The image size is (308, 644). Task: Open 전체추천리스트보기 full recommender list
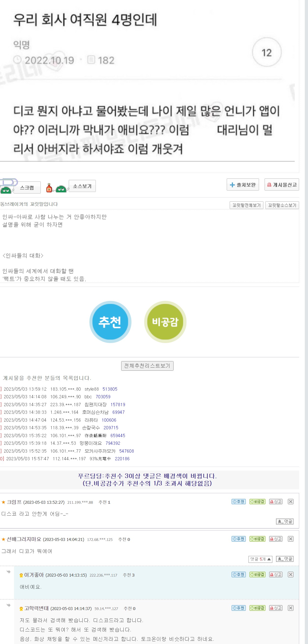147,366
